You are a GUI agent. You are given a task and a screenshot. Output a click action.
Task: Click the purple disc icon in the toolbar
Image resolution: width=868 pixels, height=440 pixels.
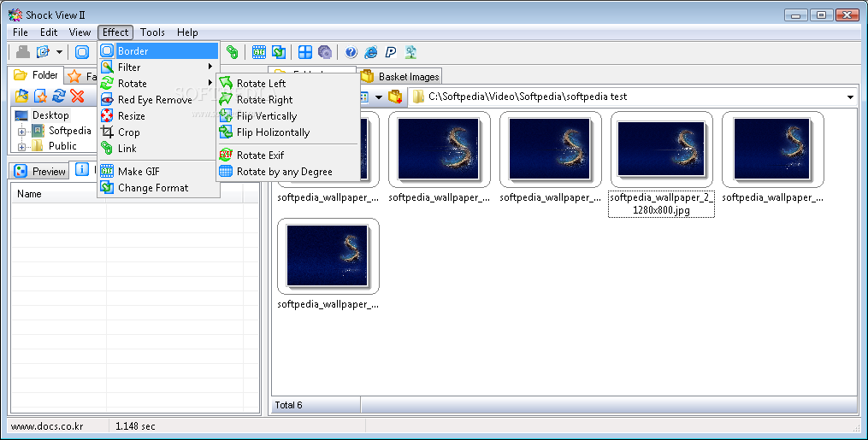coord(325,52)
